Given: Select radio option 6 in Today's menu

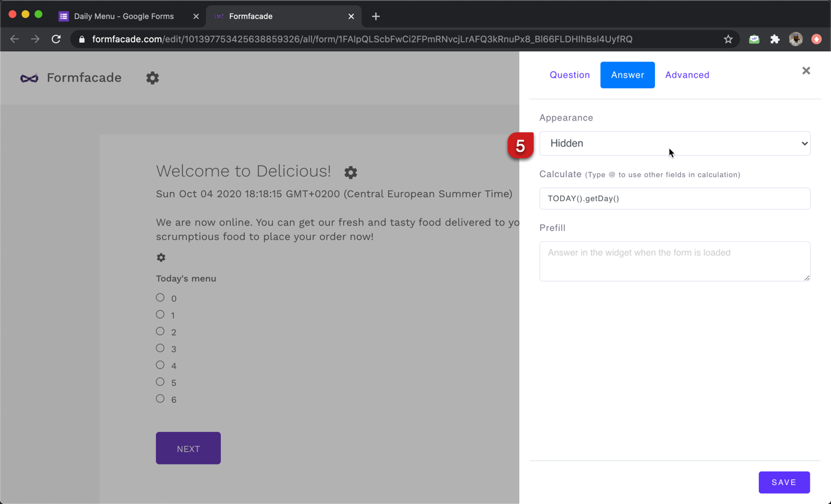Looking at the screenshot, I should (x=160, y=398).
